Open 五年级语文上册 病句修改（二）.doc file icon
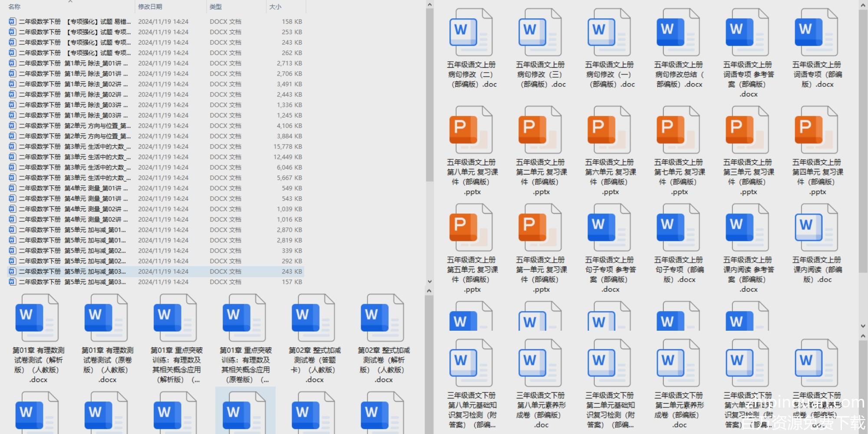The width and height of the screenshot is (868, 434). point(471,33)
